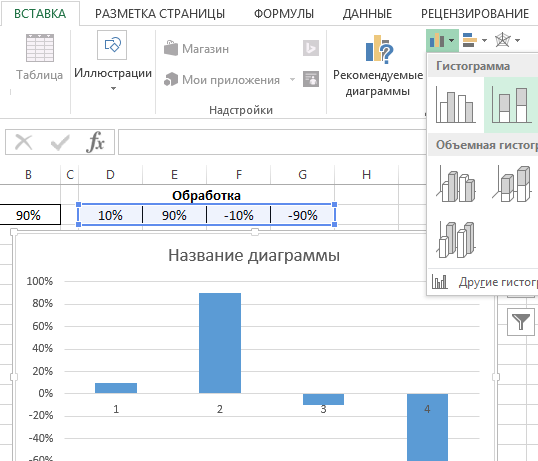Select the 10% cell in column D
This screenshot has height=461, width=538.
coord(110,215)
